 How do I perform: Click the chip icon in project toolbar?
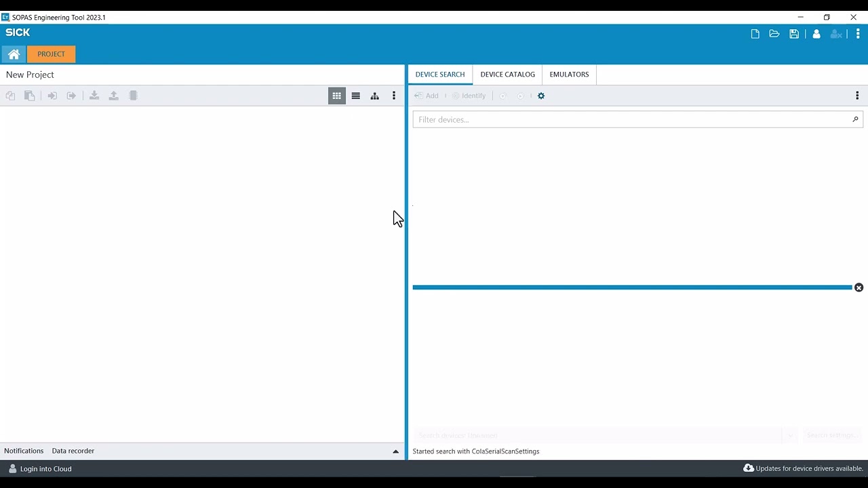tap(133, 96)
